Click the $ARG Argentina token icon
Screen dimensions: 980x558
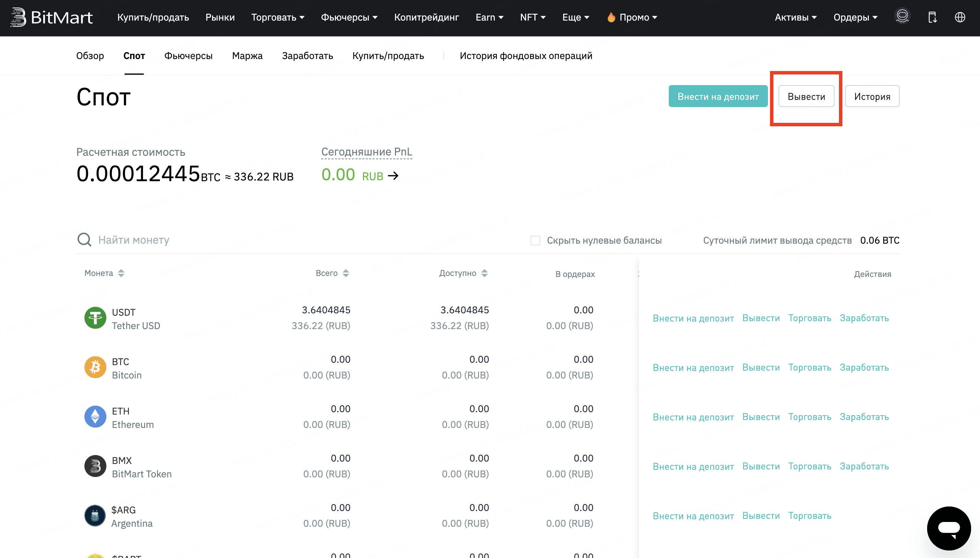(95, 516)
